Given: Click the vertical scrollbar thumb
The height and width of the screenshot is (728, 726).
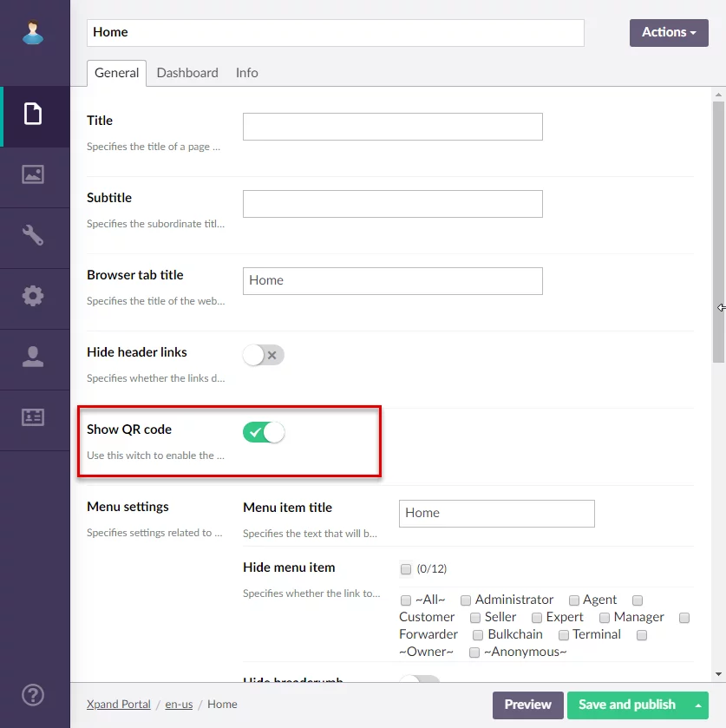Looking at the screenshot, I should pyautogui.click(x=718, y=226).
